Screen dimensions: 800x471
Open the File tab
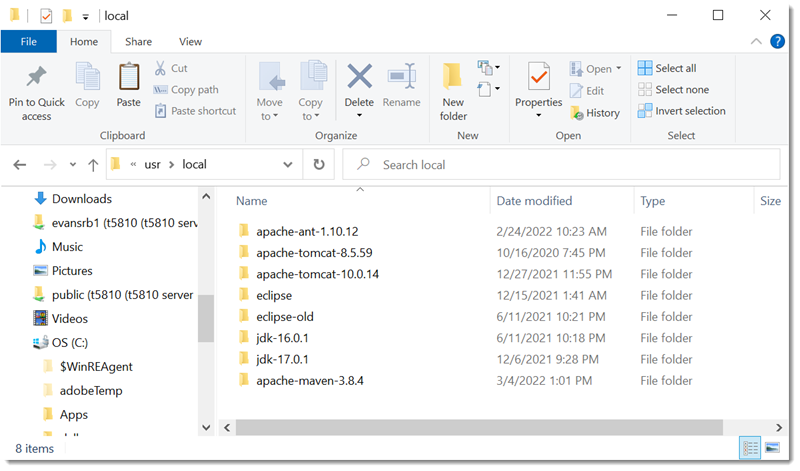click(x=29, y=42)
